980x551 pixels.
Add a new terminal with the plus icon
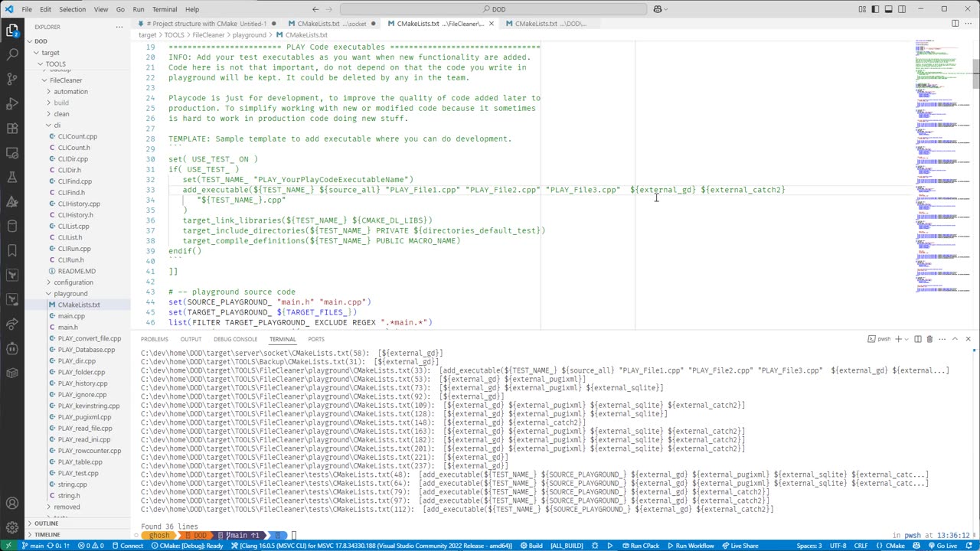[899, 339]
